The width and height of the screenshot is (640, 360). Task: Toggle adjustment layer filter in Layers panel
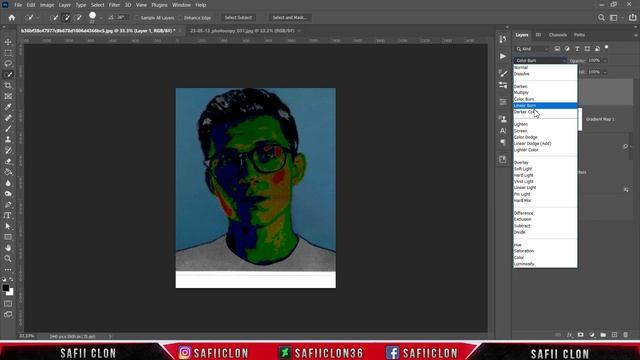(x=567, y=49)
